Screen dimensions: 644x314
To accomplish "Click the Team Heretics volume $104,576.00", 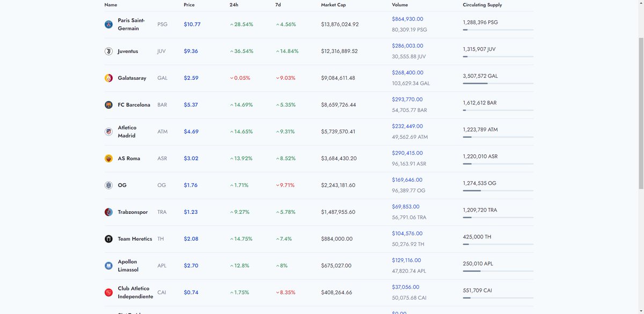I will 407,234.
